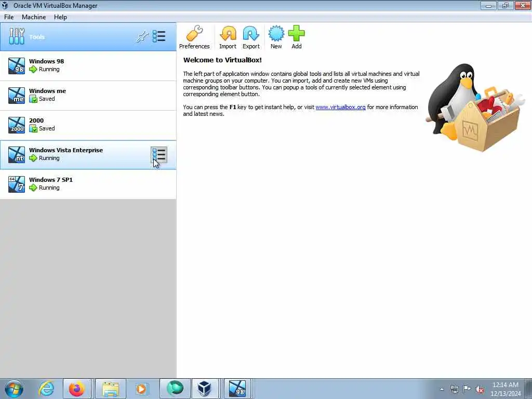This screenshot has height=399, width=532.
Task: Click the pin icon in Tools row
Action: (x=142, y=36)
